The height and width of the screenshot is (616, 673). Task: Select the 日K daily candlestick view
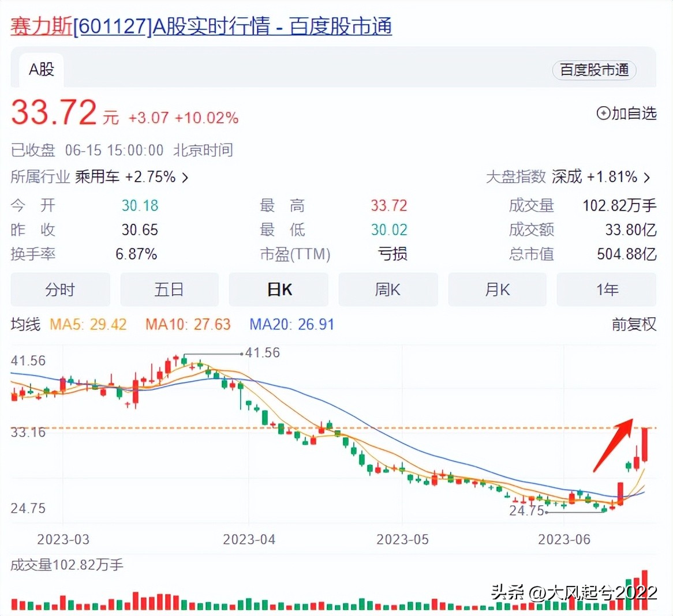(x=279, y=290)
